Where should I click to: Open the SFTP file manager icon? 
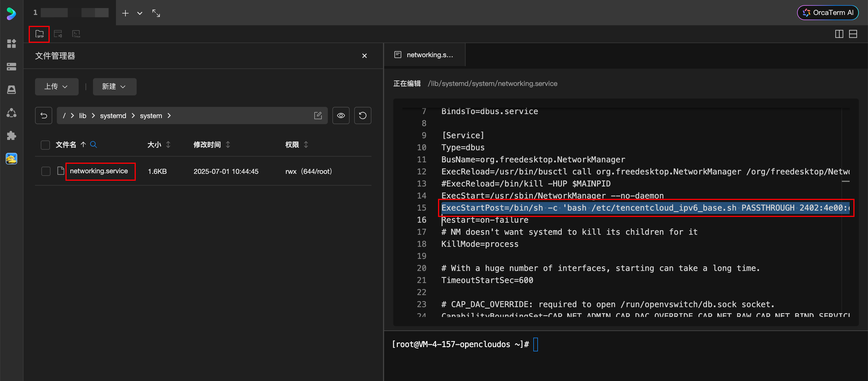coord(39,34)
